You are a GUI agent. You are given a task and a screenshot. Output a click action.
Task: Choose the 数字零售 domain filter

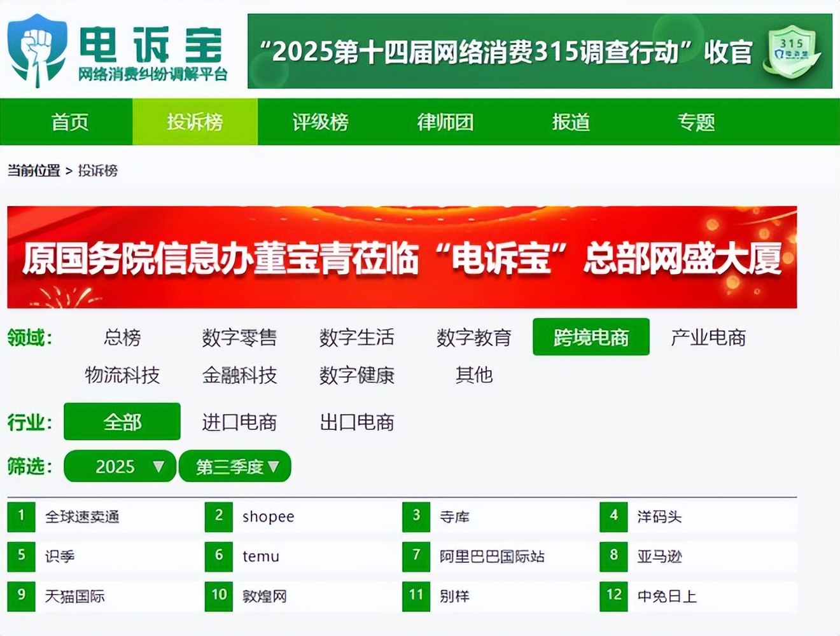[x=239, y=337]
